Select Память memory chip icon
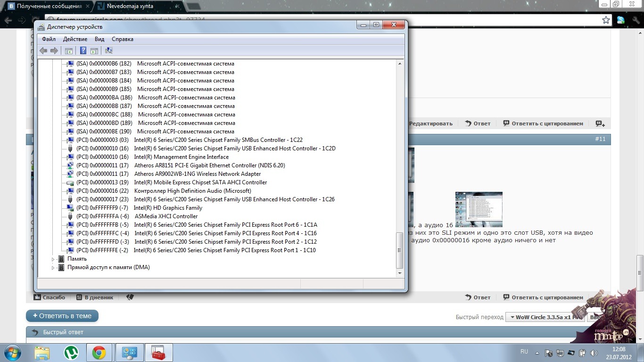644x362 pixels. tap(61, 259)
